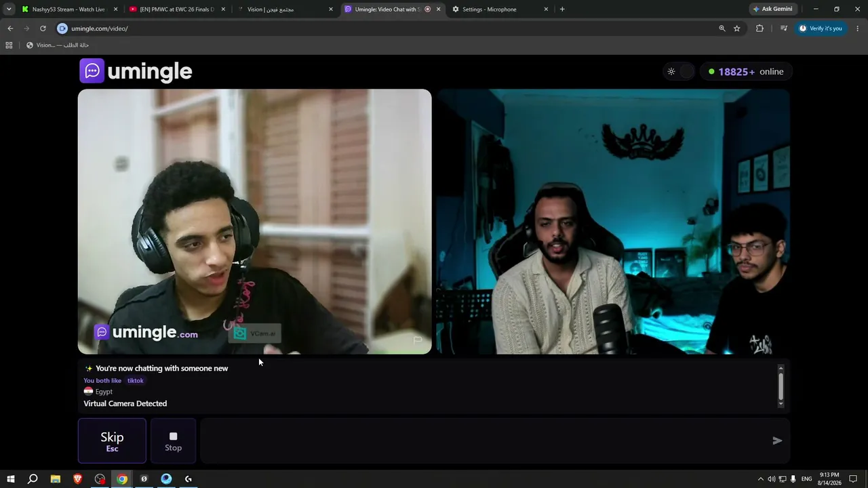Go back to the previous page
868x488 pixels.
(x=10, y=28)
